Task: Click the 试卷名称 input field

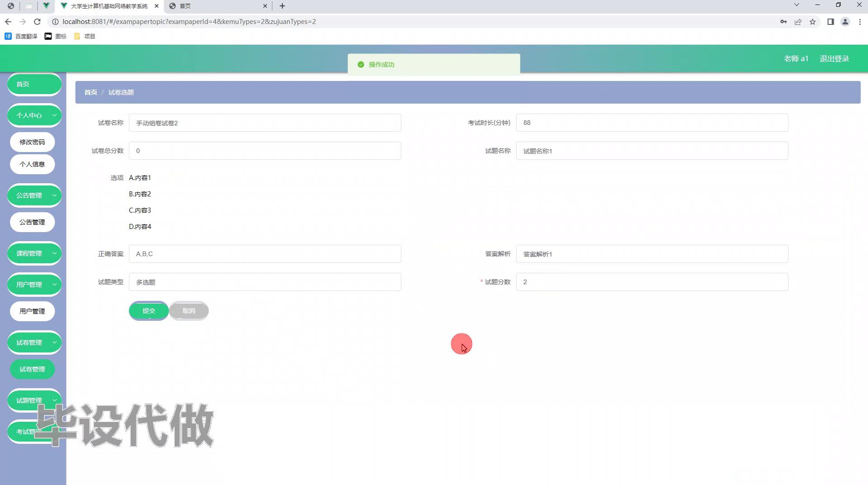Action: tap(265, 122)
